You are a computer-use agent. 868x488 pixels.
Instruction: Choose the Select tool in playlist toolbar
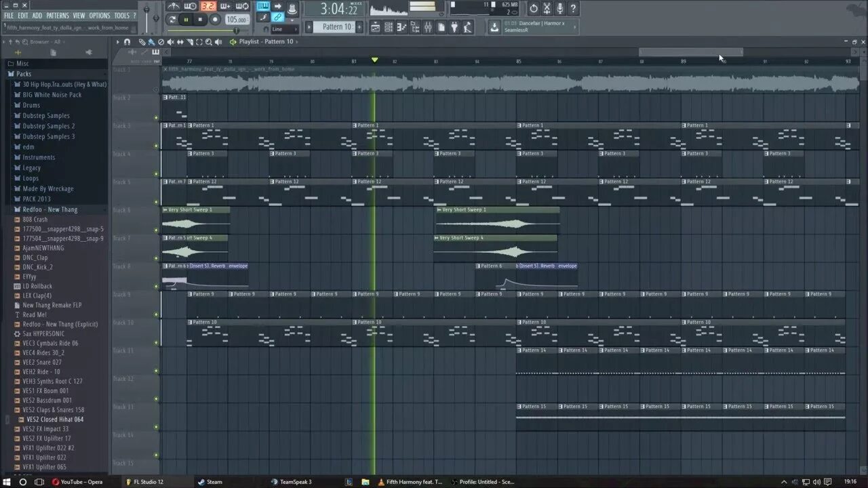(199, 42)
